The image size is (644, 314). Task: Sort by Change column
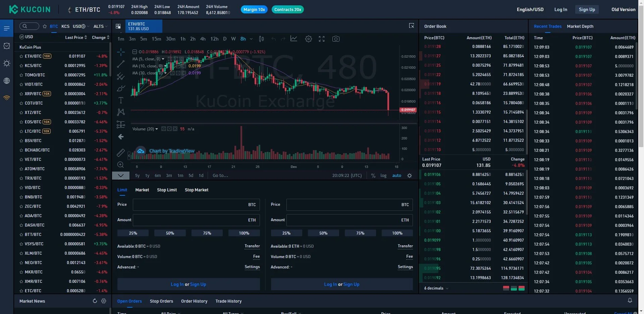pos(101,37)
